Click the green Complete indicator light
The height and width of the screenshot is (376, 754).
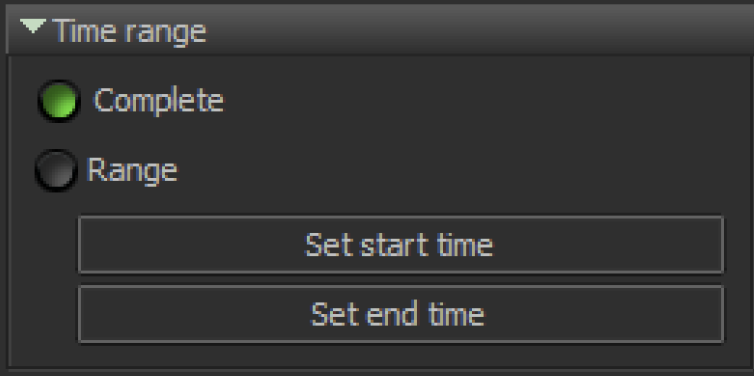59,101
